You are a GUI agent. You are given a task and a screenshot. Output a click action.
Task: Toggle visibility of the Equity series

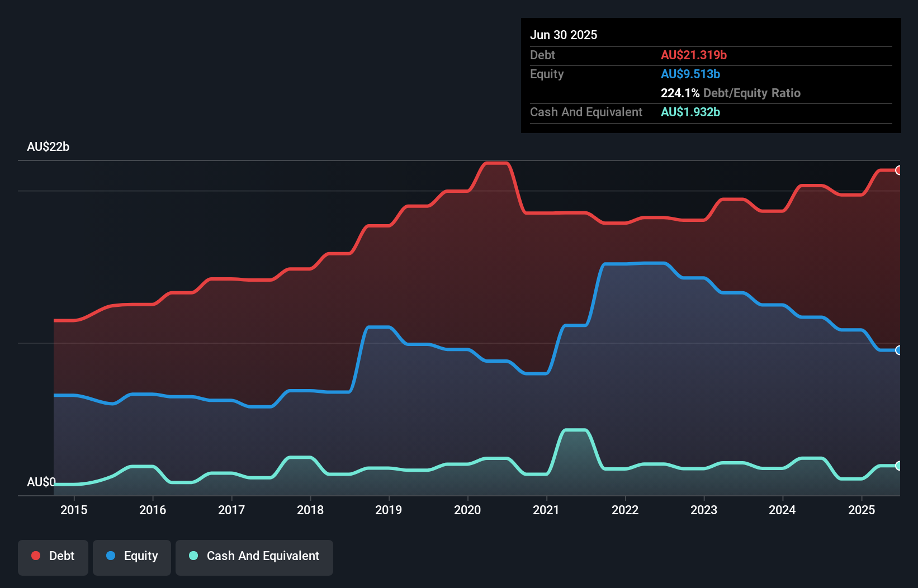pyautogui.click(x=131, y=556)
